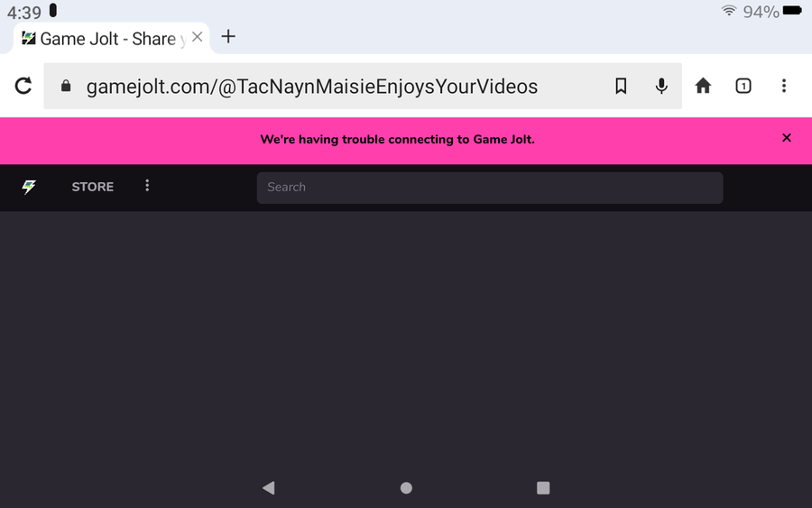812x508 pixels.
Task: Reload the page with the refresh icon
Action: (23, 86)
